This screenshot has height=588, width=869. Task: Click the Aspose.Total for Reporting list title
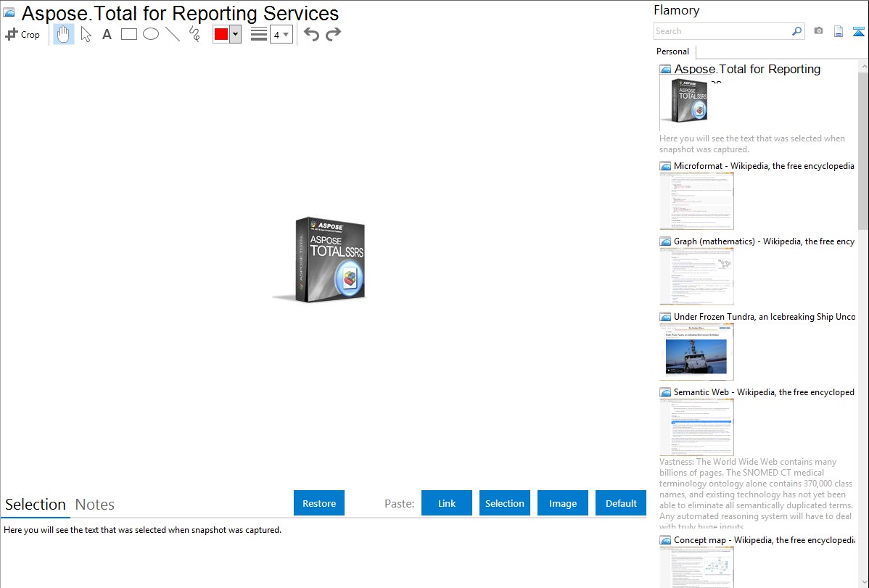[747, 70]
